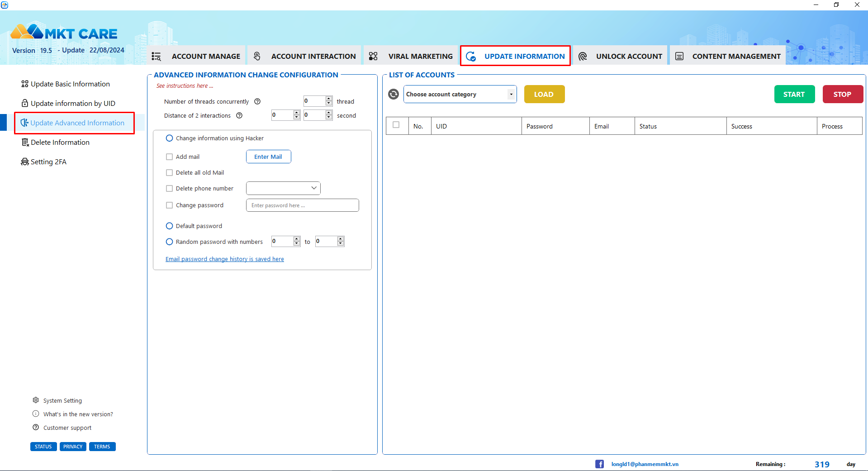The width and height of the screenshot is (868, 471).
Task: Click the Content Management document icon
Action: (x=679, y=56)
